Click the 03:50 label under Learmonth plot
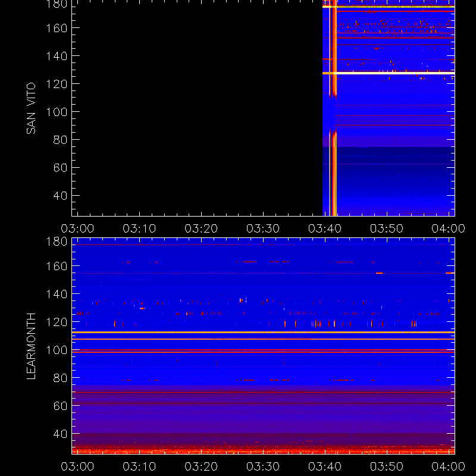This screenshot has width=476, height=476. pyautogui.click(x=386, y=466)
